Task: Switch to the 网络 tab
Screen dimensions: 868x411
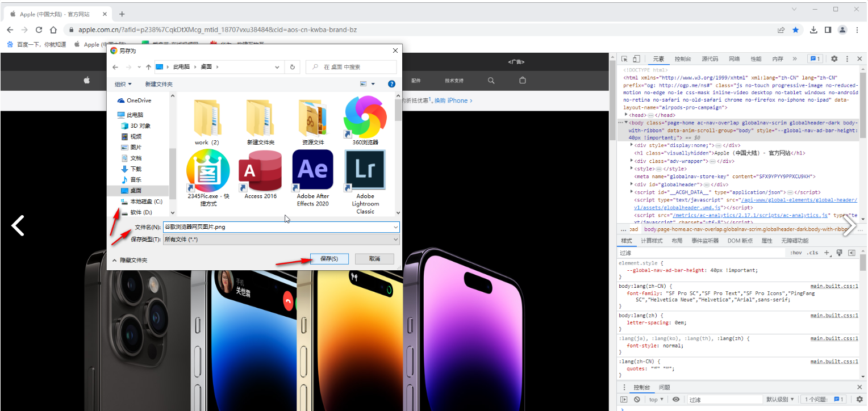Action: [734, 58]
